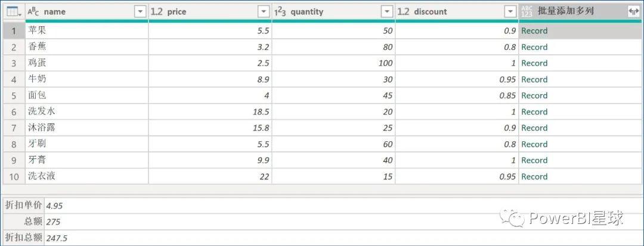Viewport: 644px width, 246px height.
Task: Click the 鸡蛋 name cell
Action: [x=86, y=63]
